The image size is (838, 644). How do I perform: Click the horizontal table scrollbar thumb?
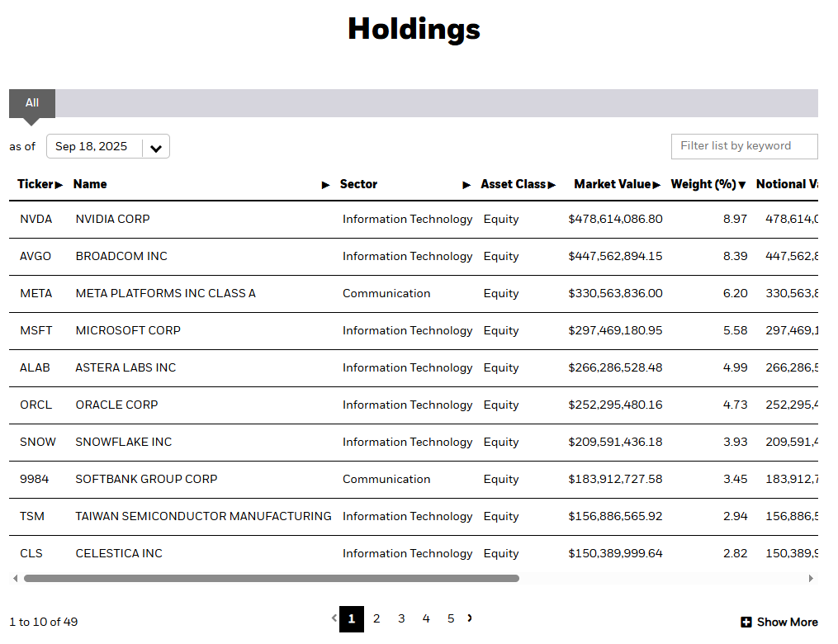[272, 578]
